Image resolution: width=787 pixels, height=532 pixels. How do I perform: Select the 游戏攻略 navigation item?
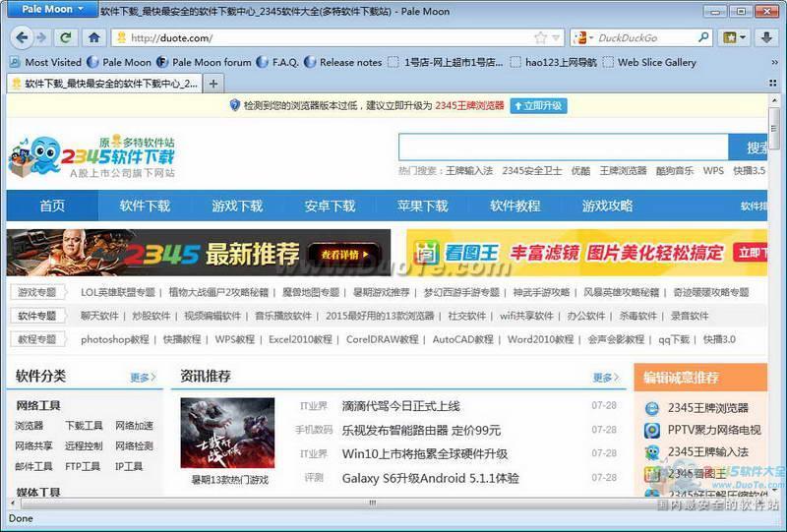(x=607, y=206)
